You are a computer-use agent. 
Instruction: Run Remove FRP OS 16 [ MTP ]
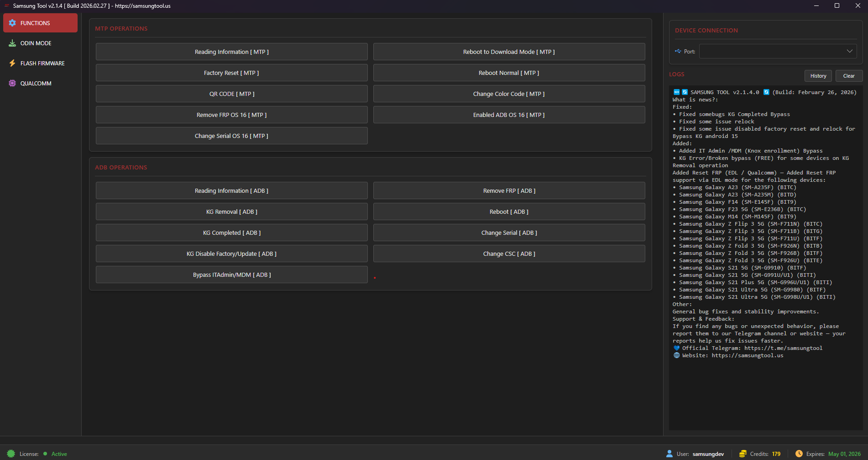231,115
